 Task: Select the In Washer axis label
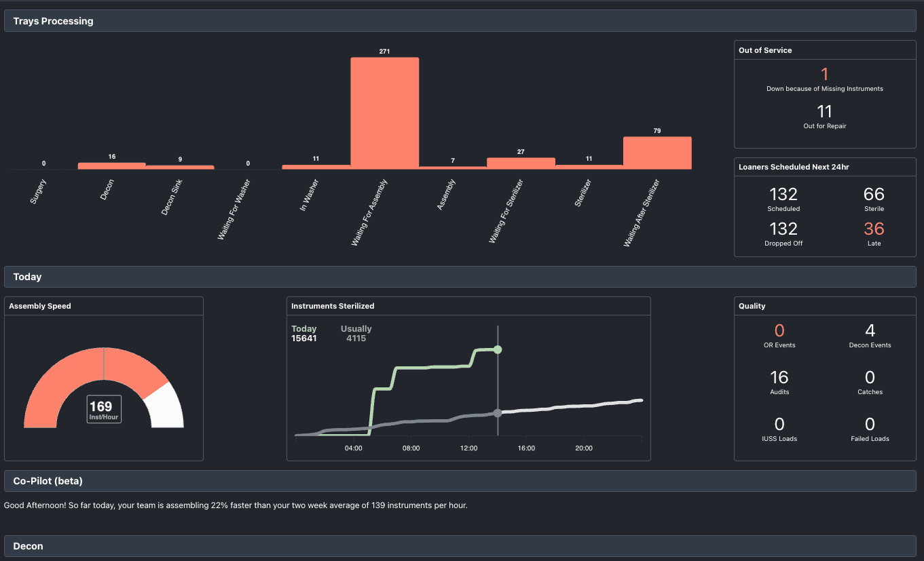pyautogui.click(x=310, y=195)
